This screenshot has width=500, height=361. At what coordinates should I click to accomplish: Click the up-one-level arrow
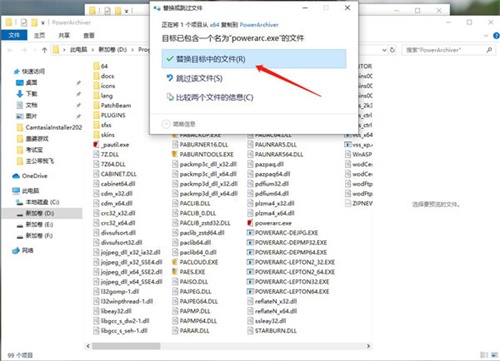tap(44, 50)
